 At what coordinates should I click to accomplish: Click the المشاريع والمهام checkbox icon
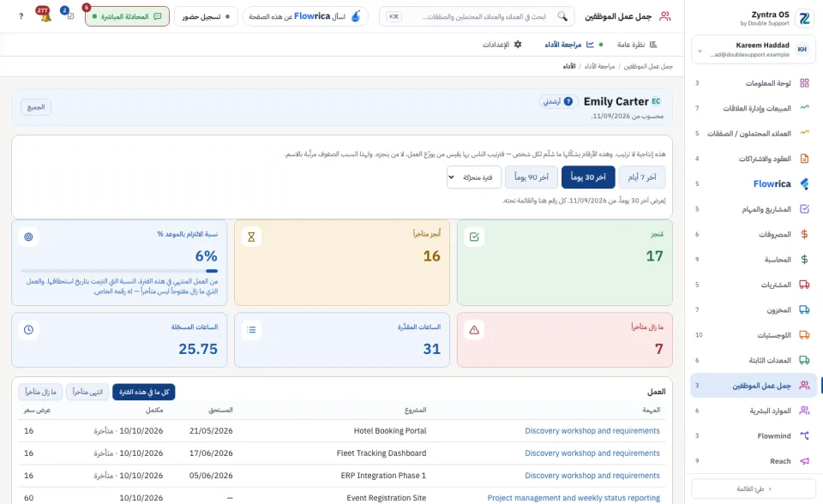click(804, 209)
